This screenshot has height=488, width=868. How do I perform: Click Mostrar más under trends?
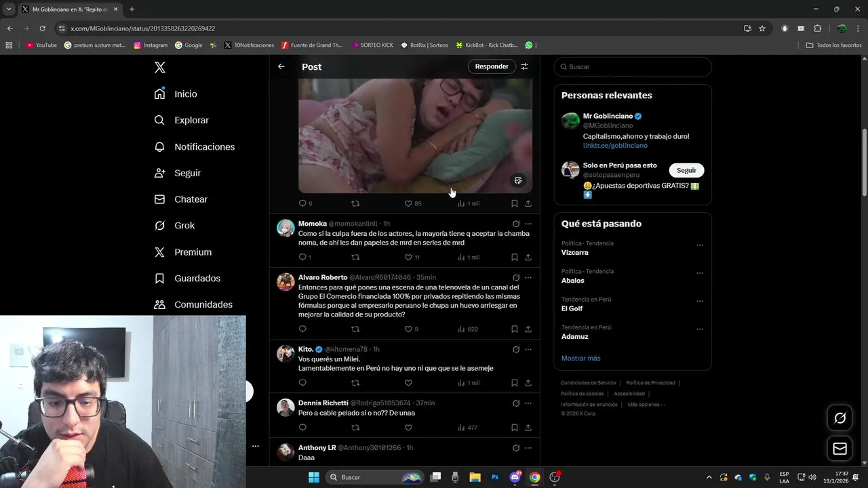(x=580, y=359)
